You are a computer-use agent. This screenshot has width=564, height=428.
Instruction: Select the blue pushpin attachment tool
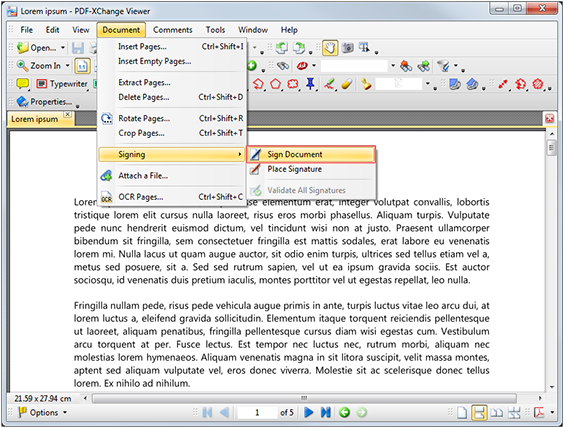click(310, 84)
